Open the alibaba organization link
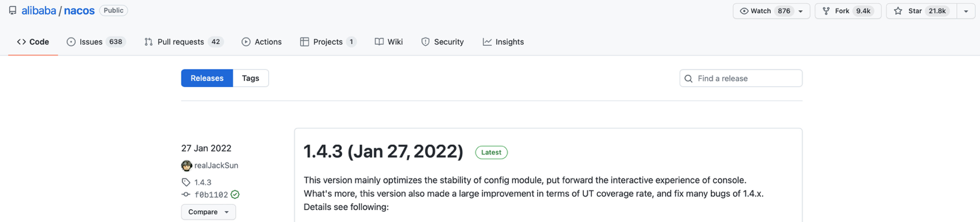This screenshot has height=222, width=980. [x=39, y=11]
